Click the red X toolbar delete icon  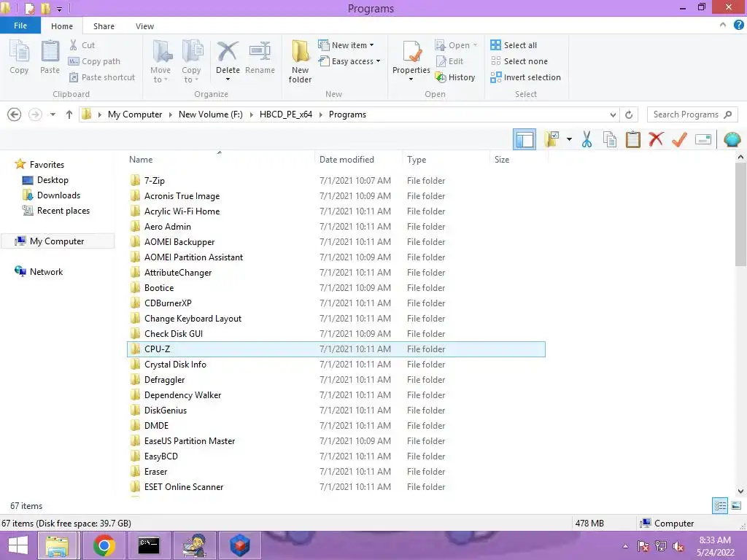656,139
